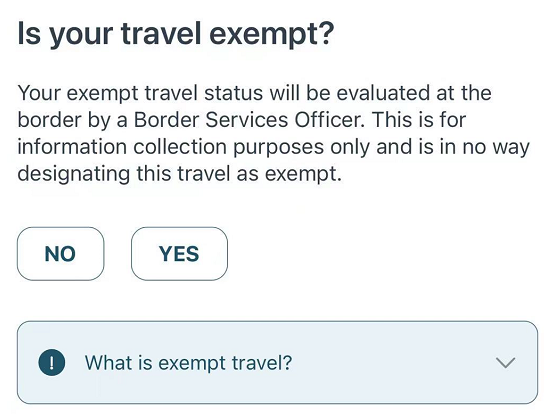Click 'designating this travel as exempt' sentence
Image resolution: width=554 pixels, height=415 pixels.
[179, 174]
